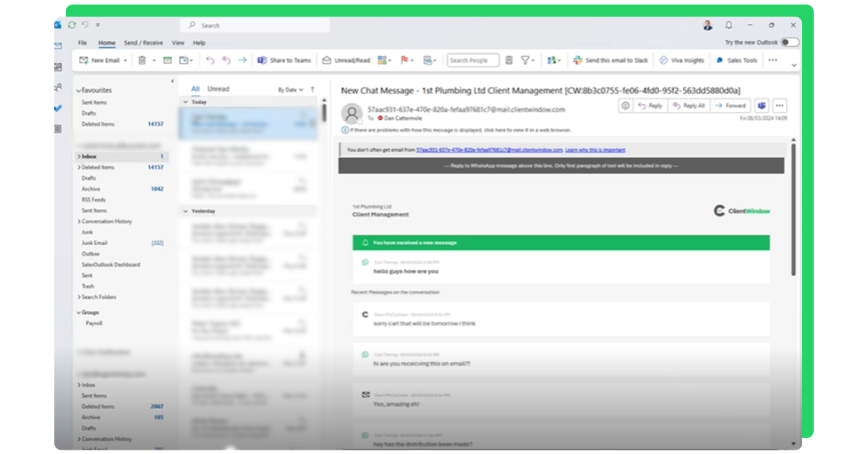Viewport: 868px width, 454px height.
Task: Collapse the Today message group
Action: click(x=185, y=102)
